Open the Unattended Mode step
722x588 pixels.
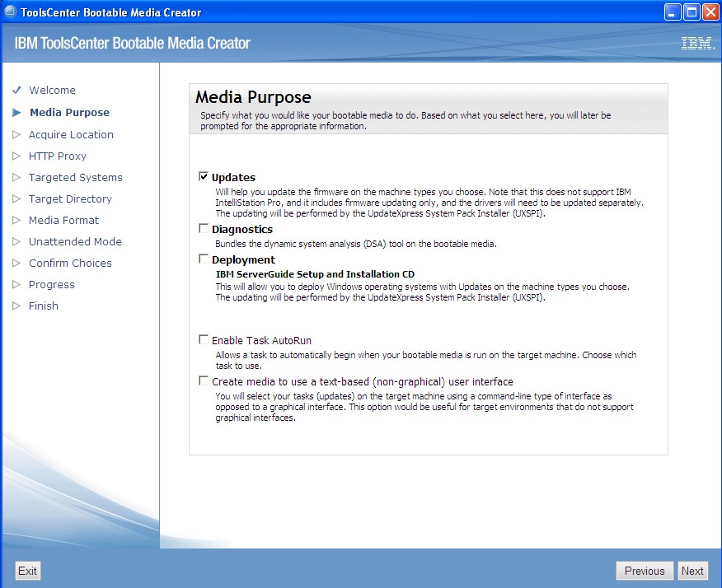point(75,241)
